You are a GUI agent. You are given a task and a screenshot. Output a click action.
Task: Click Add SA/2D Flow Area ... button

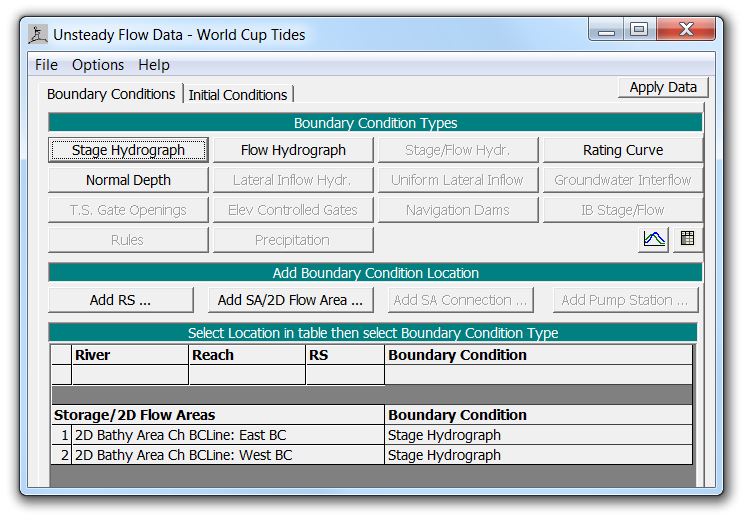pyautogui.click(x=291, y=300)
